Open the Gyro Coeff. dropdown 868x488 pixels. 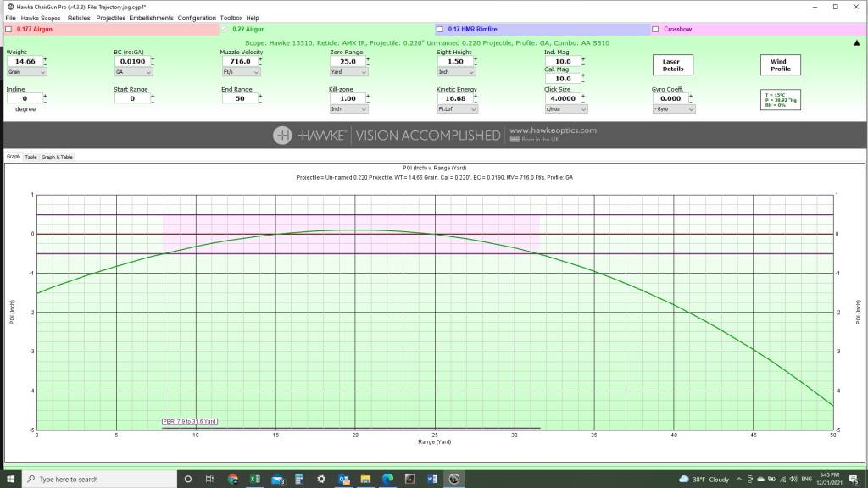click(674, 109)
